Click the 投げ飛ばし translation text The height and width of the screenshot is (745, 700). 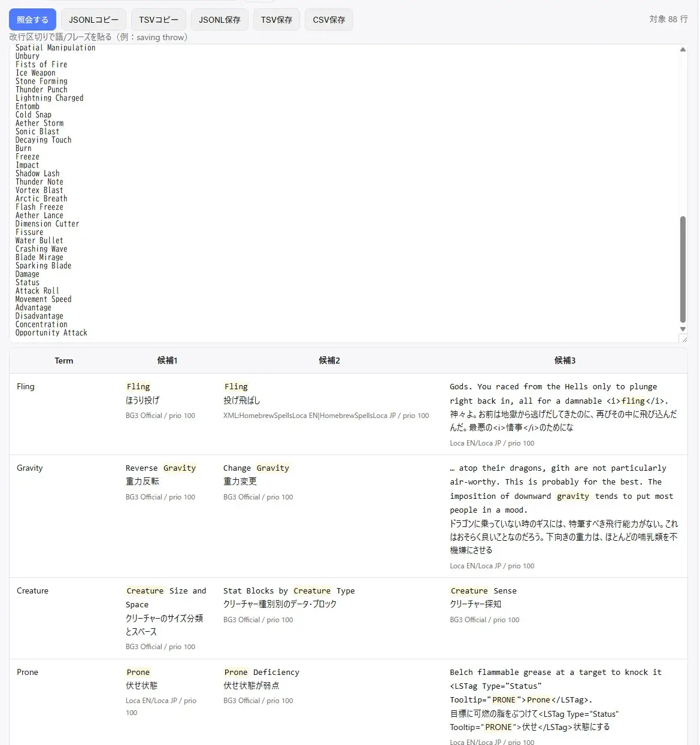[x=242, y=400]
